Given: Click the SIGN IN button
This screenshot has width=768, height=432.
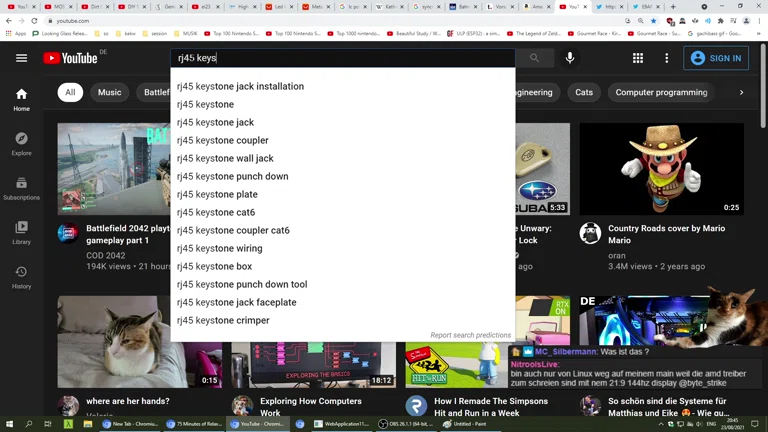Looking at the screenshot, I should point(715,58).
